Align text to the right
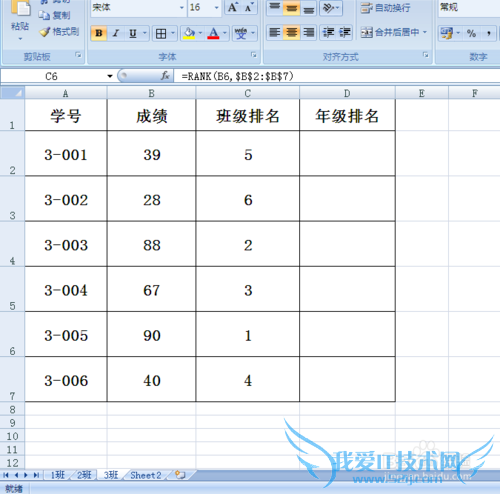 tap(309, 33)
